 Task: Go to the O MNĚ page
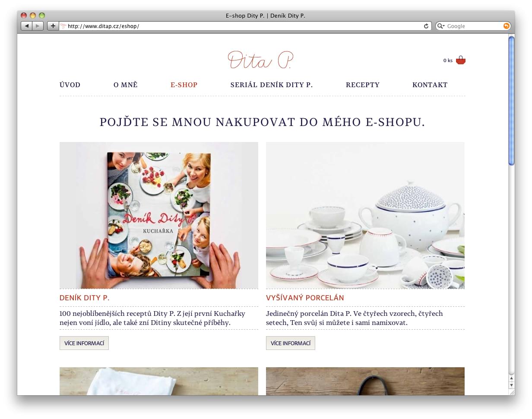tap(126, 85)
